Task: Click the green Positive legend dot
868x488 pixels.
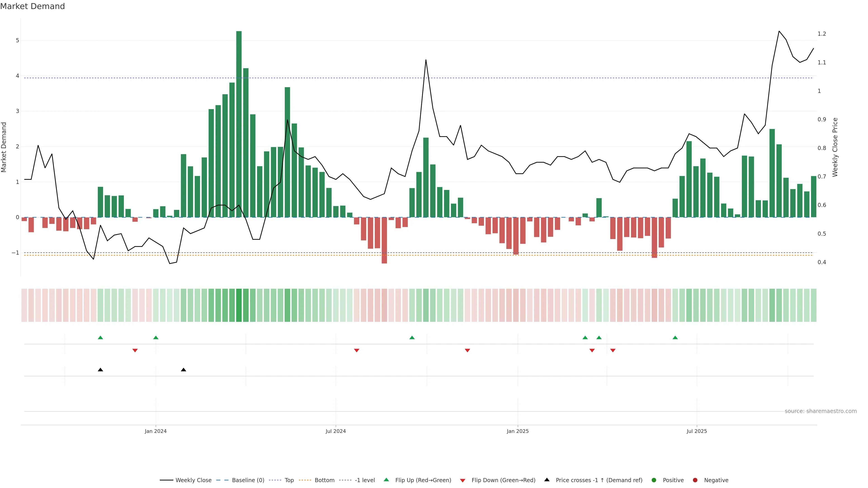Action: [x=654, y=480]
